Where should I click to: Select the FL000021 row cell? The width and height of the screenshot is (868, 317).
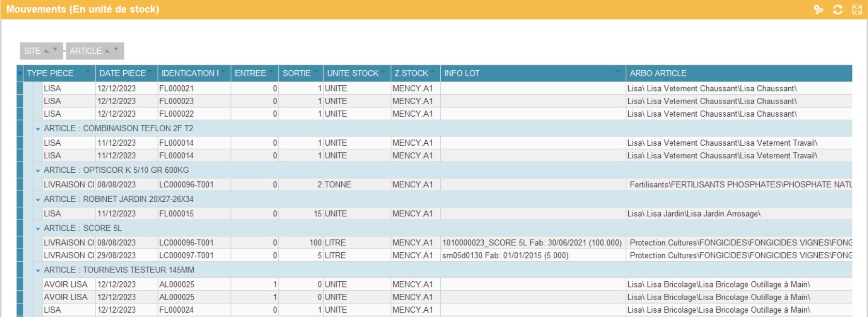tap(176, 89)
